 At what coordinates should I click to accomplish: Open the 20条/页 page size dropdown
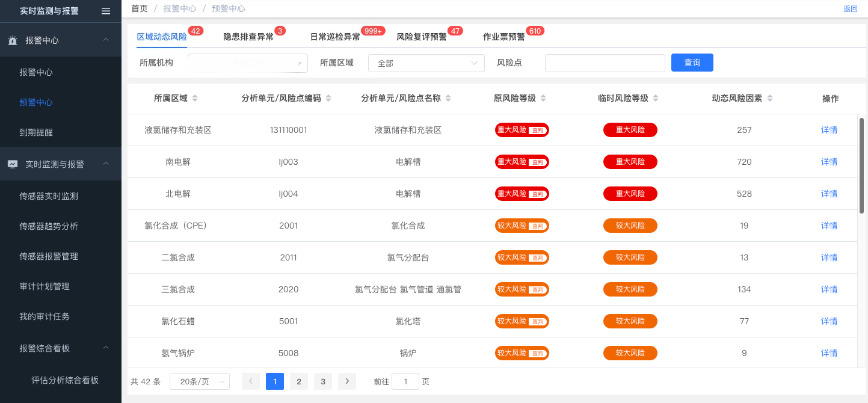tap(199, 381)
